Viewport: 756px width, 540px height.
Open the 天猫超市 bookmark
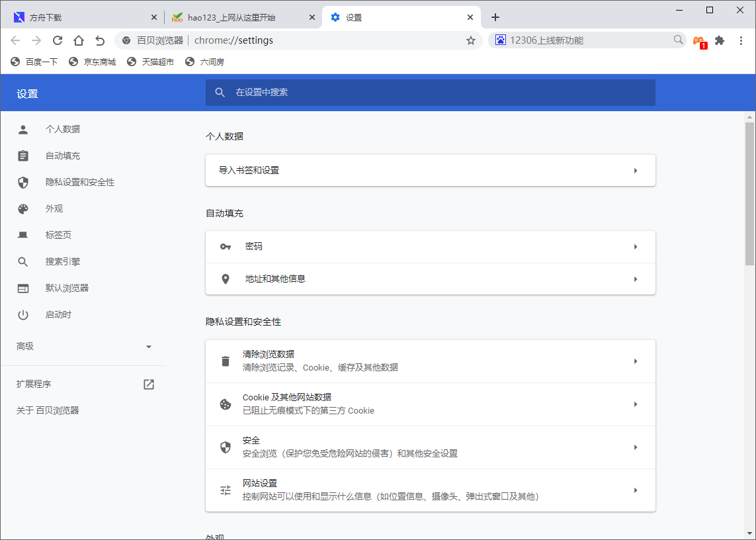click(150, 62)
